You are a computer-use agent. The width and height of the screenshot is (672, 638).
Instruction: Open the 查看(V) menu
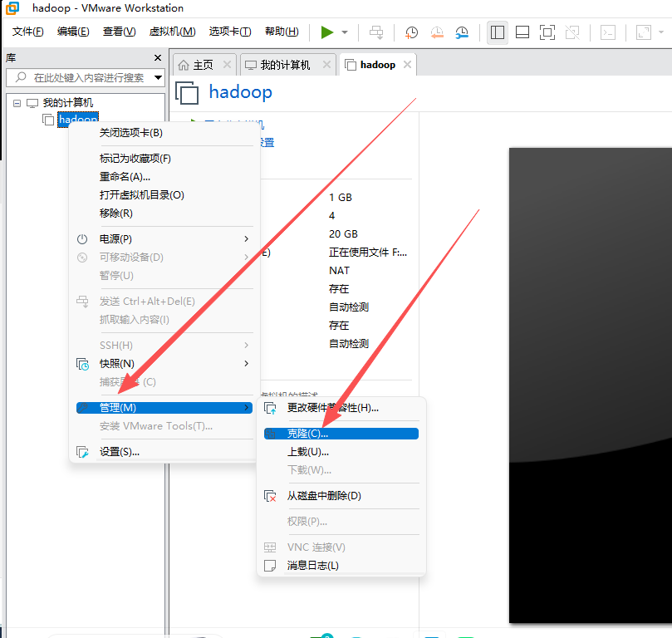click(x=119, y=32)
